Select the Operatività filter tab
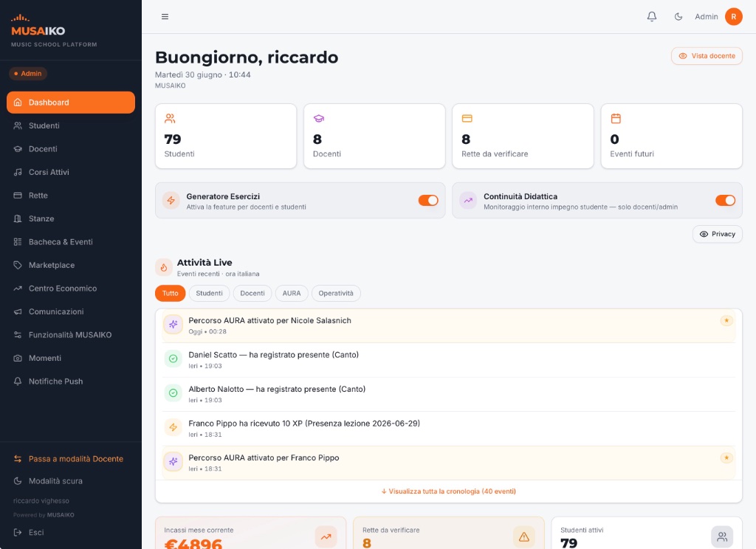The width and height of the screenshot is (756, 549). (x=336, y=294)
